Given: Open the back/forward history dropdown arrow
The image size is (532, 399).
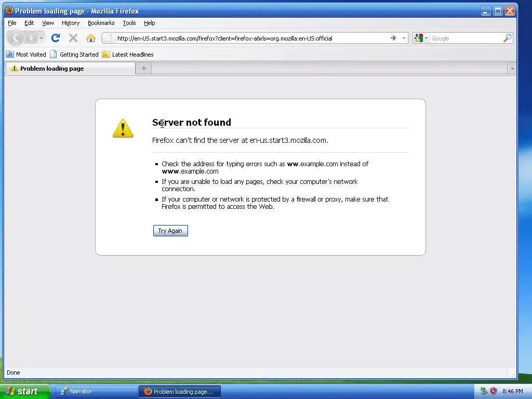Looking at the screenshot, I should tap(41, 38).
